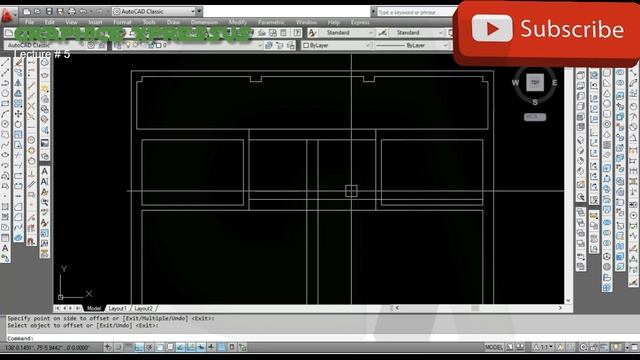Select the Copy tool in Modify toolbar
Viewport: 640px width, 360px height.
(x=18, y=73)
